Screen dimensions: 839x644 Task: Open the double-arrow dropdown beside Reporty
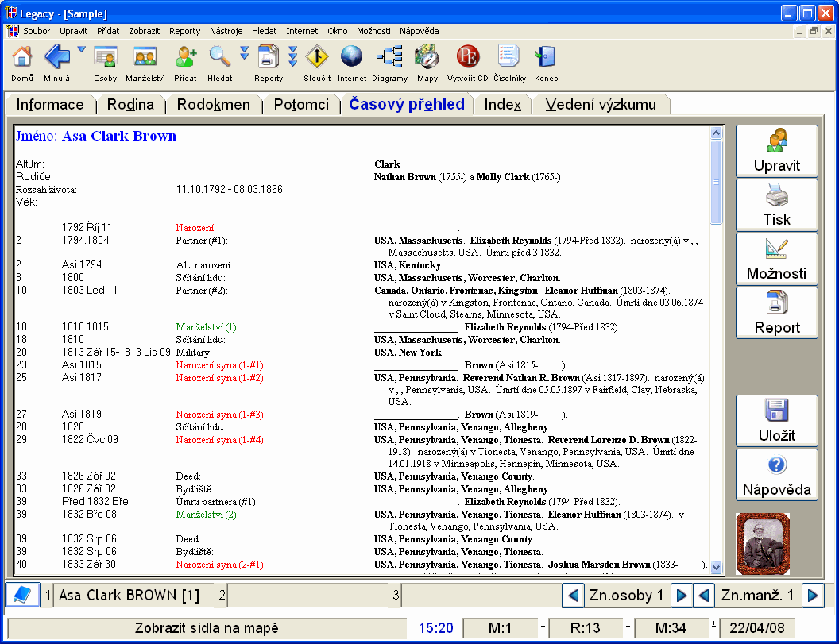click(292, 56)
